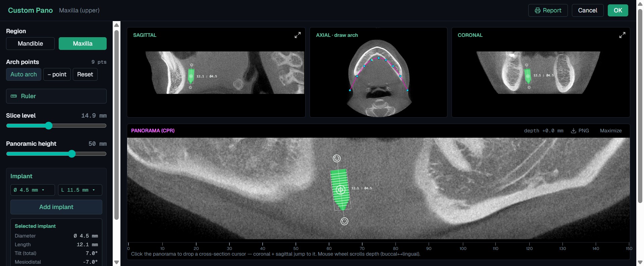Image resolution: width=644 pixels, height=266 pixels.
Task: Click the Panoramic height slider handle
Action: (x=72, y=154)
